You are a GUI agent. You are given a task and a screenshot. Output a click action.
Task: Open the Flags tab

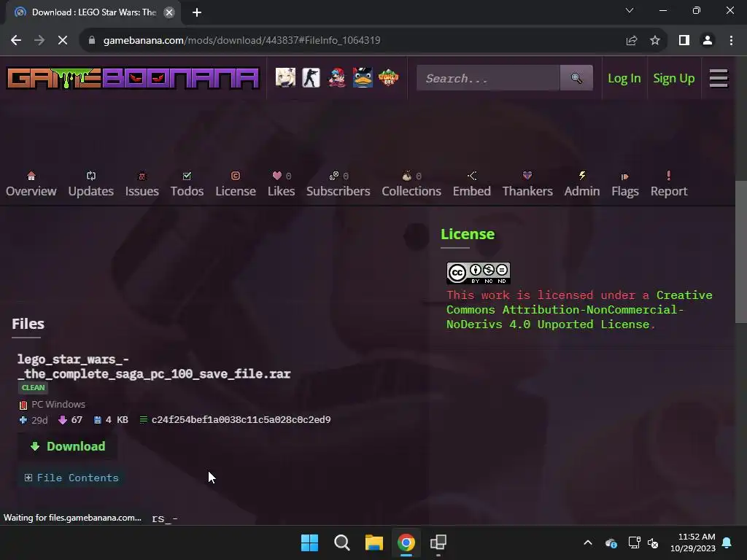tap(625, 184)
